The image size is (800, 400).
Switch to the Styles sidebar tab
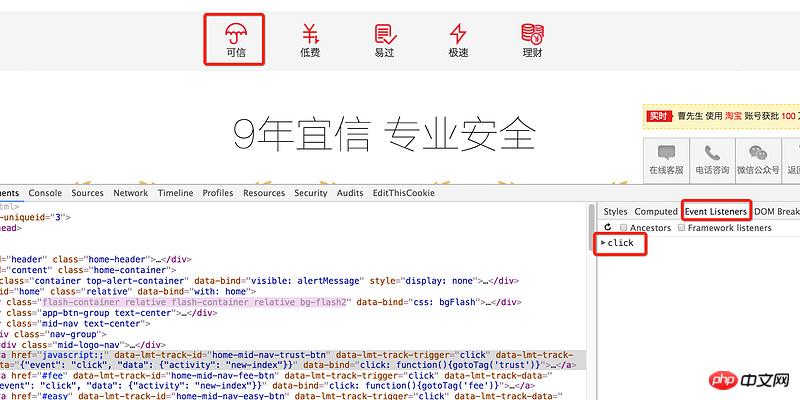[x=615, y=211]
